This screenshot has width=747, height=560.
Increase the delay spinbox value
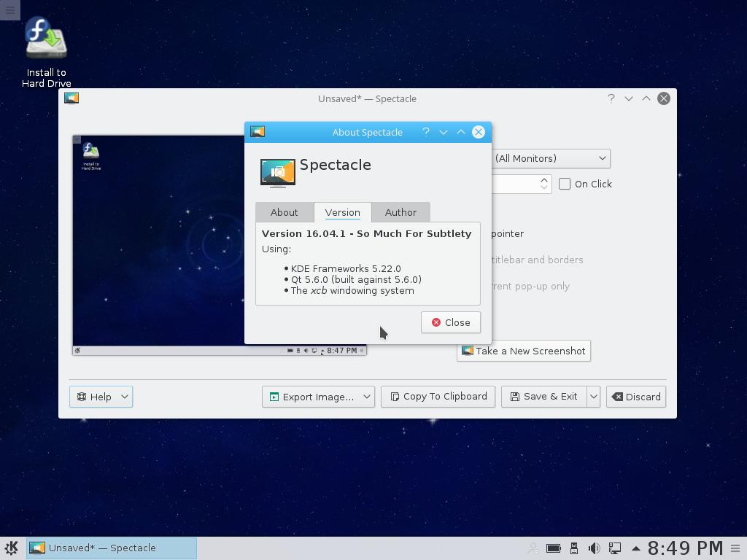[544, 180]
